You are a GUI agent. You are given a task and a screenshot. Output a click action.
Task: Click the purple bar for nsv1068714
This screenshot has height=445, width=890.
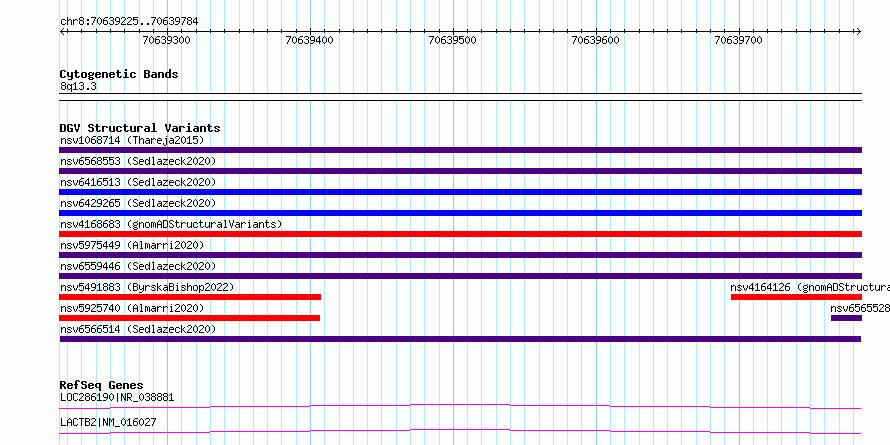[460, 150]
